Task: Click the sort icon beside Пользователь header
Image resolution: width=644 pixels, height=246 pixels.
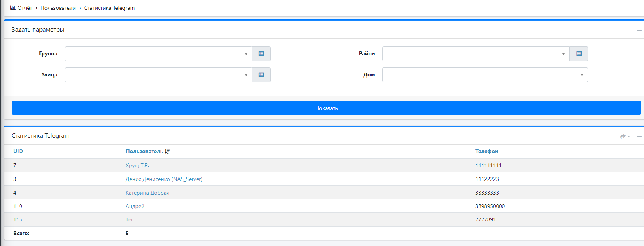Action: (x=168, y=151)
